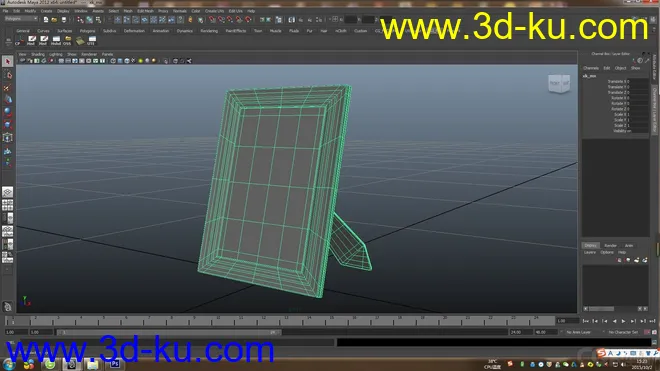660x371 pixels.
Task: Click the horizontal scrollbar in layer editor
Action: [x=615, y=309]
